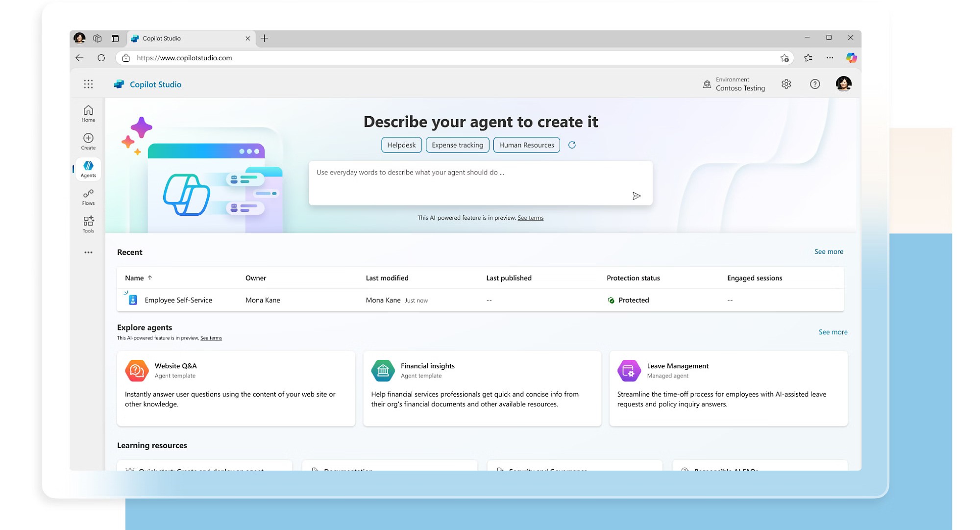Select the Agents sidebar tab

(88, 169)
